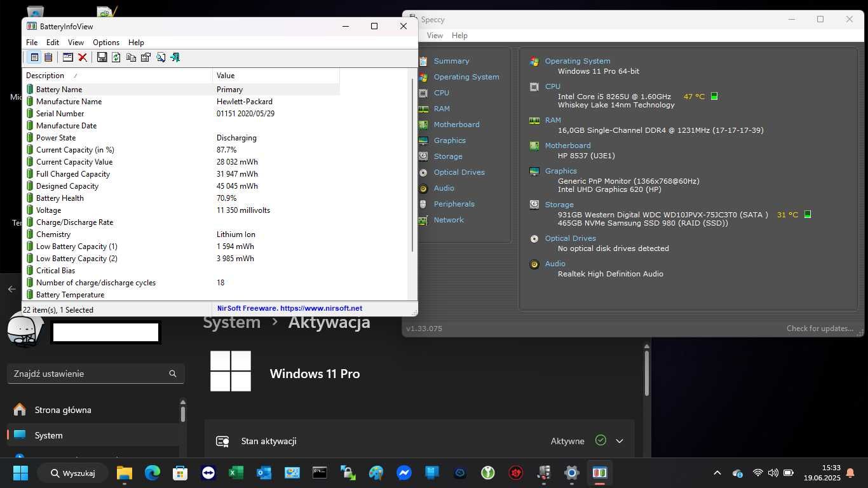Open the Edit menu in BatteryInfoView
Viewport: 868px width, 488px height.
coord(53,42)
